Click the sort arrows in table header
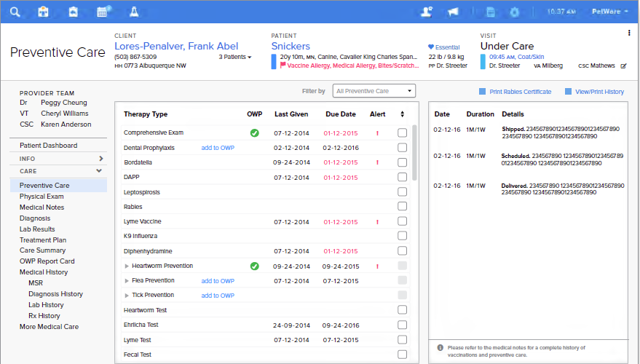The width and height of the screenshot is (640, 364). pyautogui.click(x=403, y=114)
